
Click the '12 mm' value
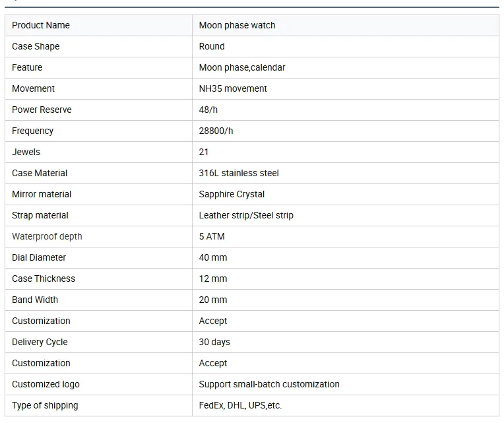point(213,278)
